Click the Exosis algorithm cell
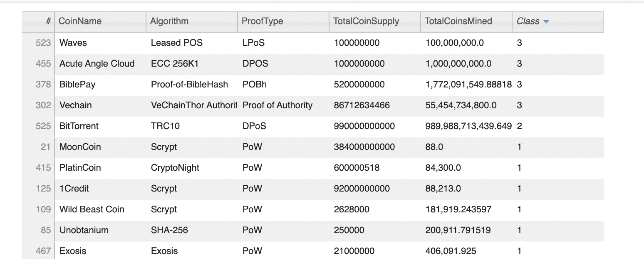The height and width of the screenshot is (274, 644). [192, 251]
